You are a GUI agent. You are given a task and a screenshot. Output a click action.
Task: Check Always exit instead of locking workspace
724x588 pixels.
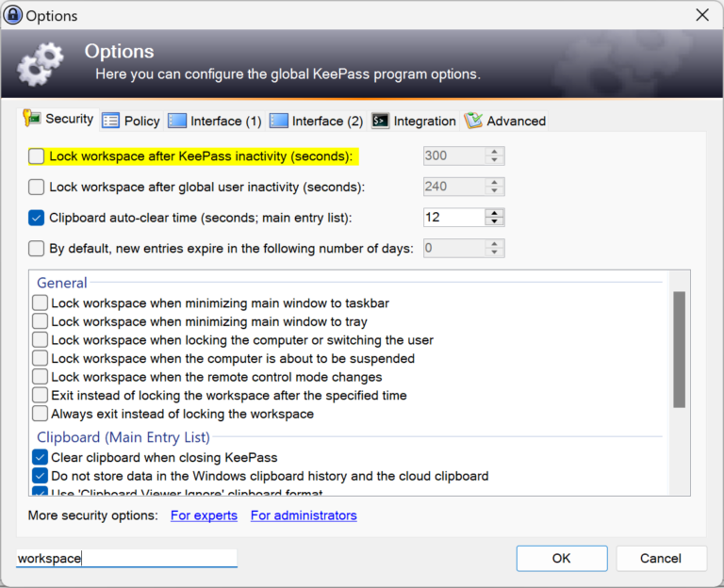(40, 414)
